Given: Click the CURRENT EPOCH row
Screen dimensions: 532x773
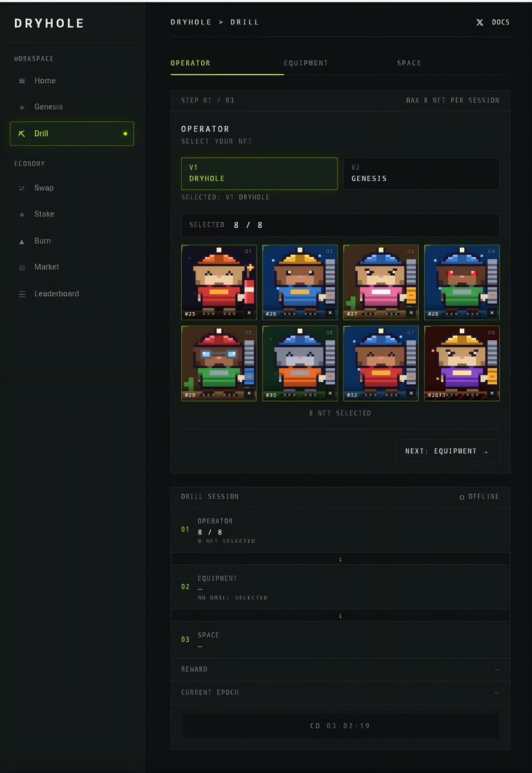Looking at the screenshot, I should pyautogui.click(x=340, y=692).
